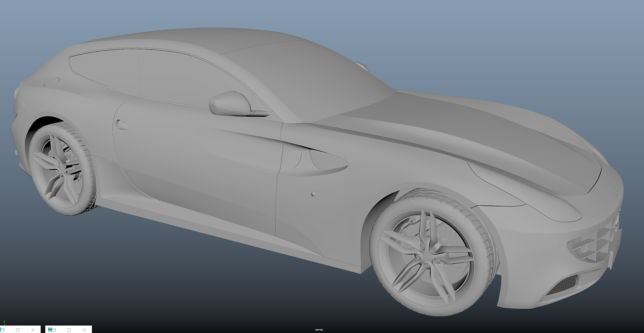Close the leftmost minimized window
The width and height of the screenshot is (644, 333).
[x=33, y=330]
